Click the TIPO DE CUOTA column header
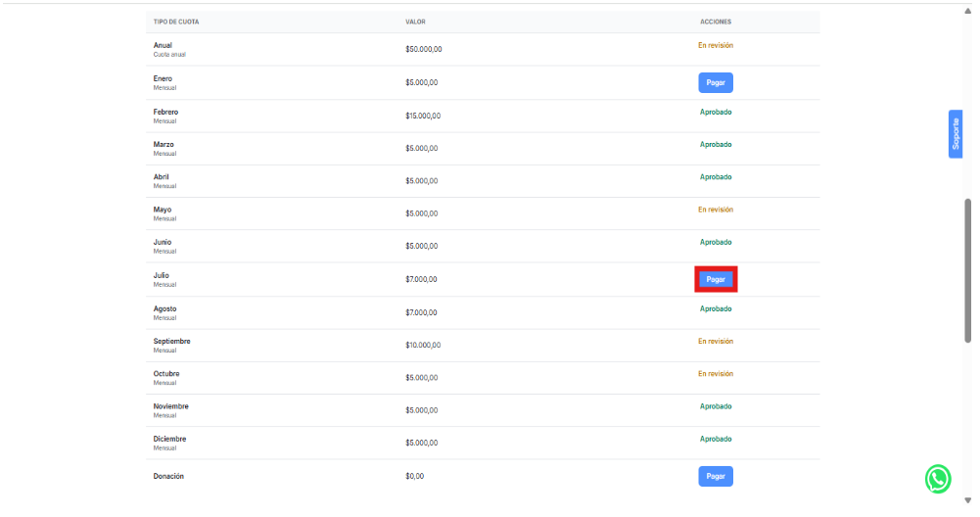 pyautogui.click(x=176, y=22)
